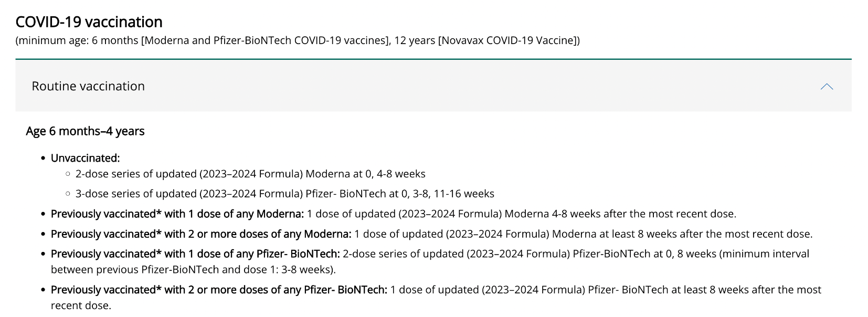
Task: Click the COVID-19 vaccination heading
Action: click(89, 22)
